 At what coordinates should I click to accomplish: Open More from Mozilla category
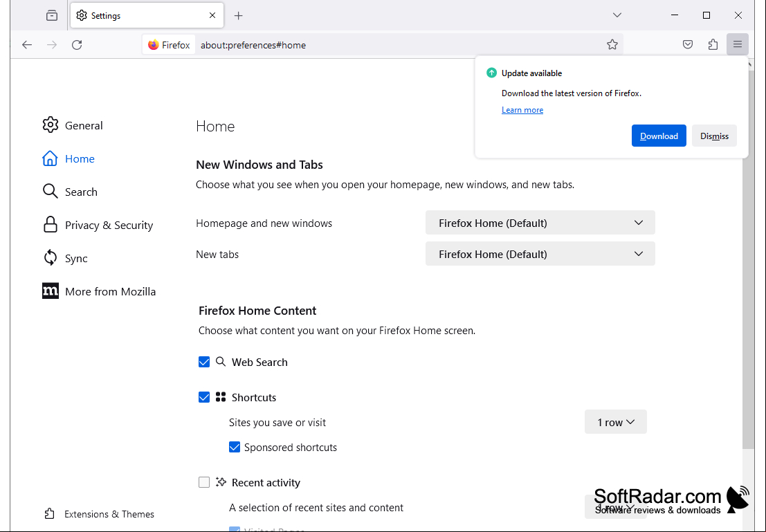click(111, 292)
